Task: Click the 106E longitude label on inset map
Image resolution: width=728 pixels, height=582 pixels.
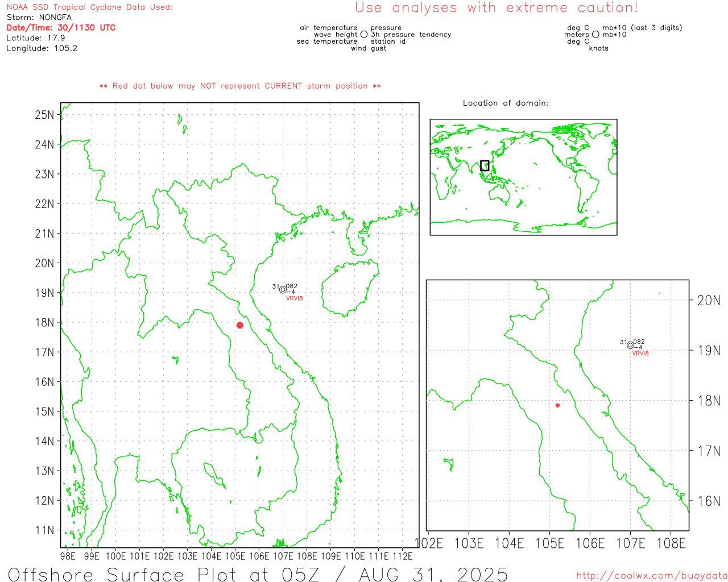Action: coord(590,543)
